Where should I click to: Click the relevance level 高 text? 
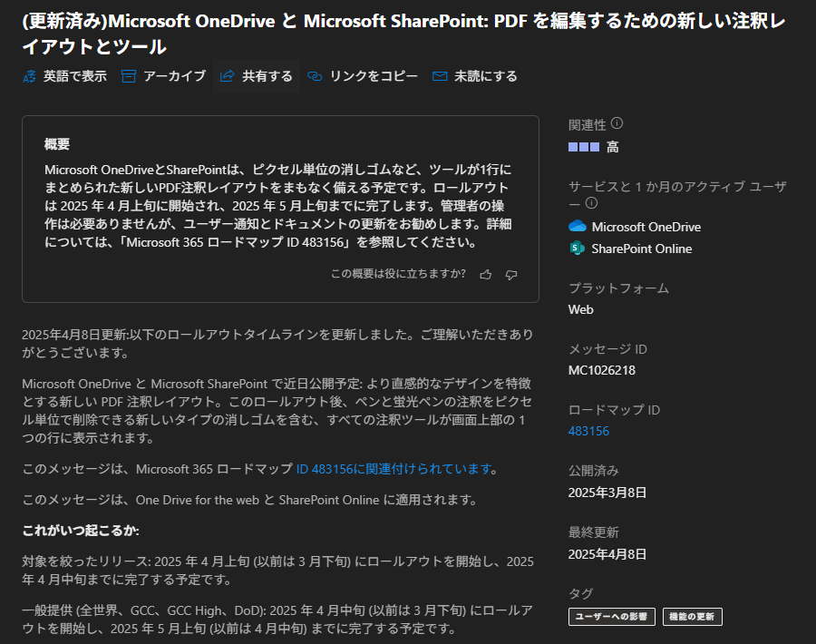613,147
